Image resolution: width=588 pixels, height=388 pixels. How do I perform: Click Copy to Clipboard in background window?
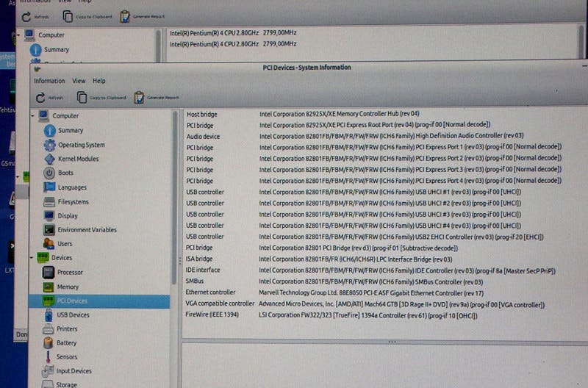point(87,16)
